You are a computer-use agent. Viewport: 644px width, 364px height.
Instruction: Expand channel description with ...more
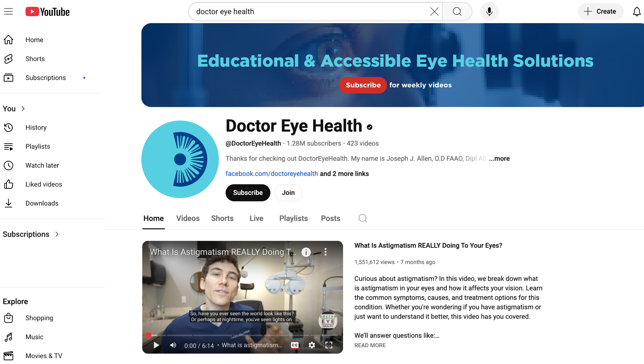(x=499, y=159)
